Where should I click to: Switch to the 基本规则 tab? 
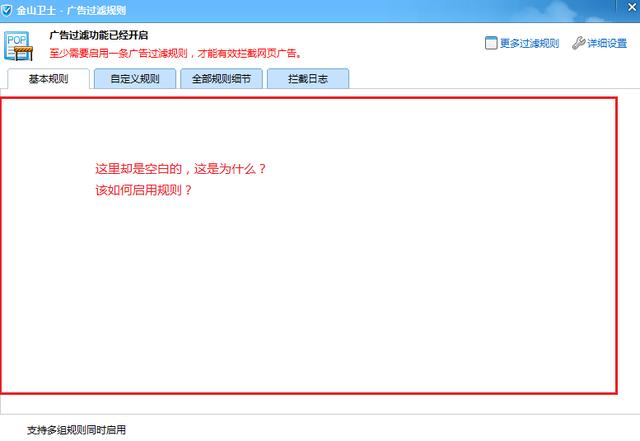pos(49,78)
